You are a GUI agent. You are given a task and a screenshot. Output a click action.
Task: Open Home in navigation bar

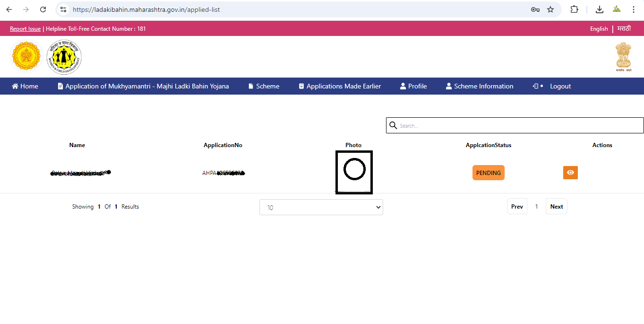pyautogui.click(x=25, y=86)
